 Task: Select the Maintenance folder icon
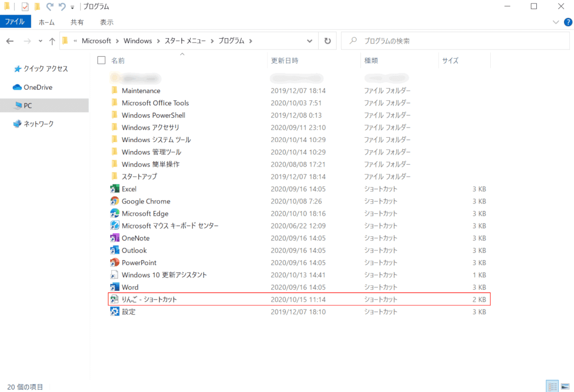tap(115, 91)
